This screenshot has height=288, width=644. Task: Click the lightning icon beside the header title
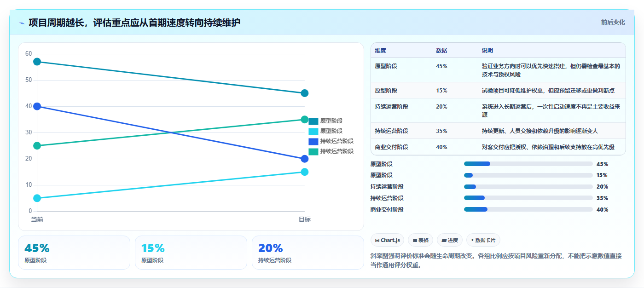coord(22,23)
